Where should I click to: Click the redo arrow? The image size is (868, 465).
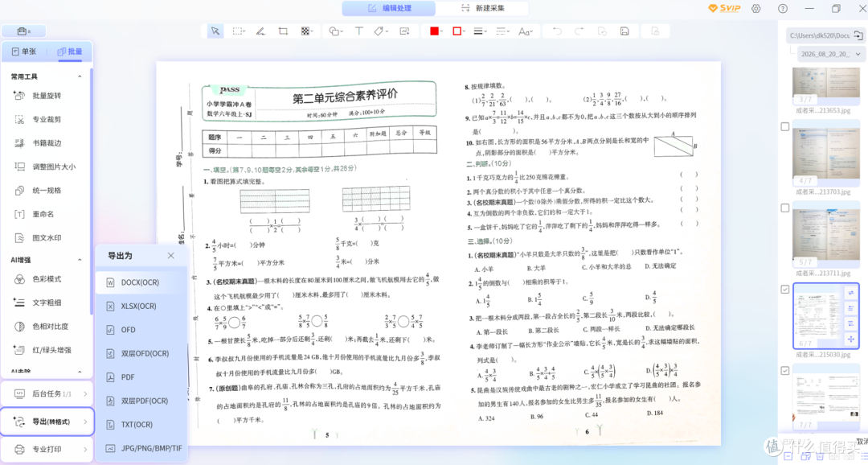click(x=579, y=31)
